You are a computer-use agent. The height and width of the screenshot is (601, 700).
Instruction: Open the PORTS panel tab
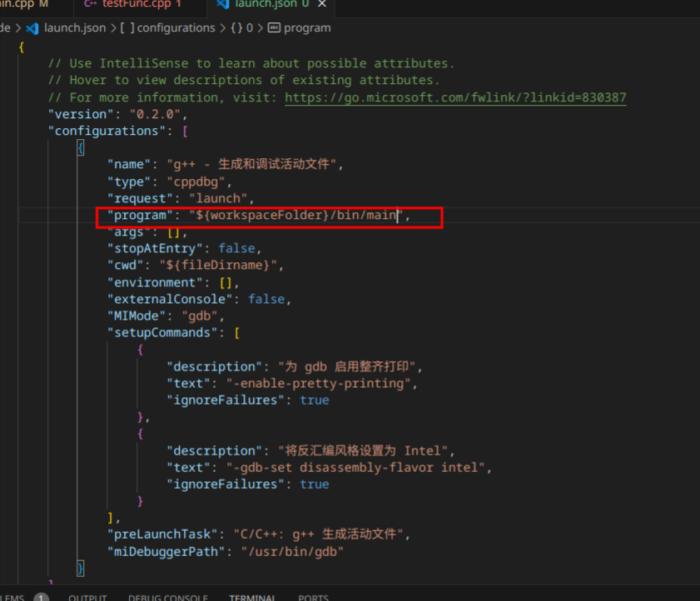pyautogui.click(x=314, y=597)
